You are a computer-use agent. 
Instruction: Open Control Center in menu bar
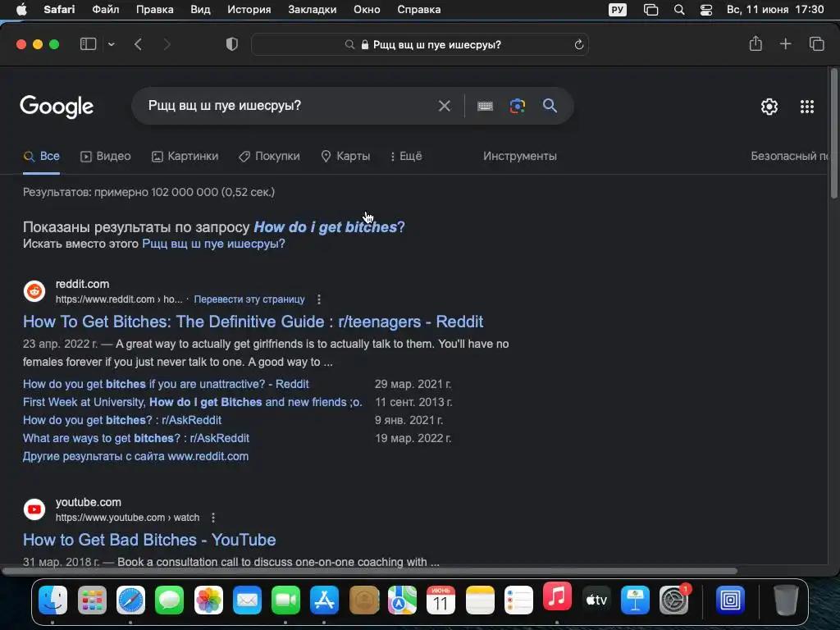click(x=706, y=10)
